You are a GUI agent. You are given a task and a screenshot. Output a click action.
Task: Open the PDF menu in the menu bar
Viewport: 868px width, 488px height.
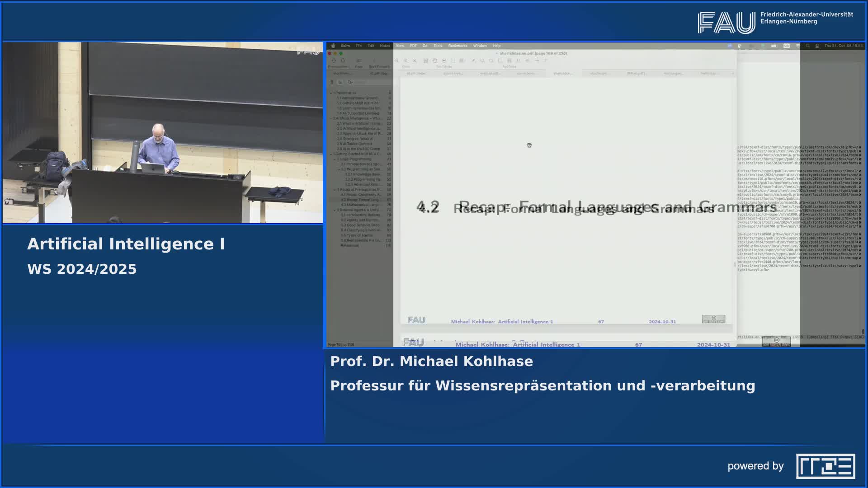(x=413, y=46)
